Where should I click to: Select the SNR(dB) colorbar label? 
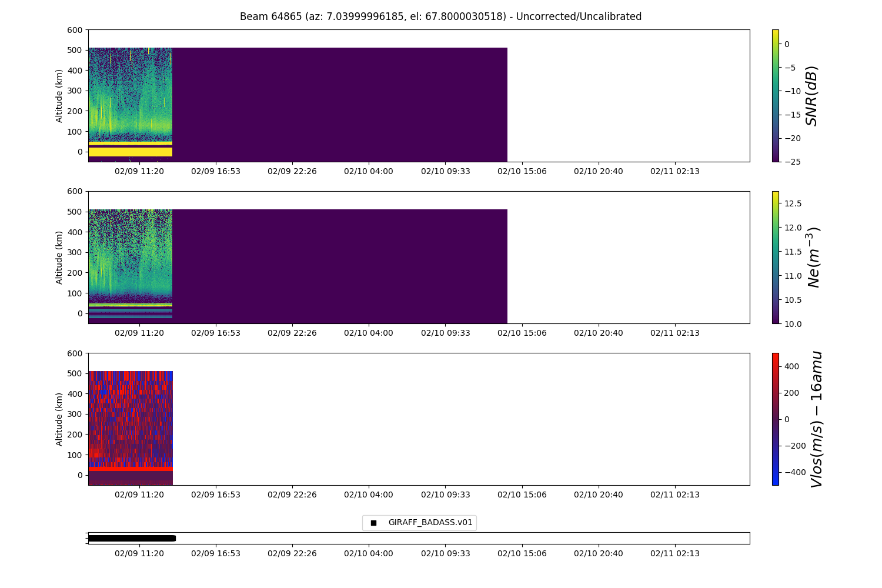(812, 96)
